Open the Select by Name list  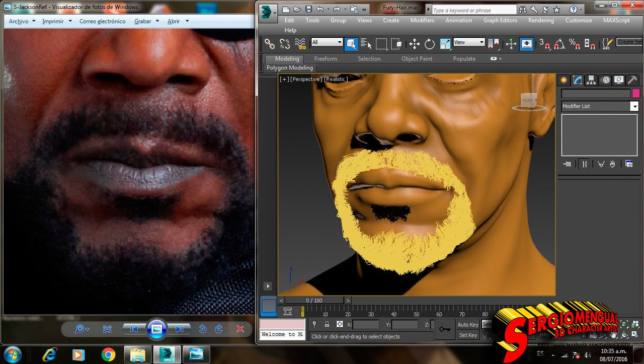point(366,44)
